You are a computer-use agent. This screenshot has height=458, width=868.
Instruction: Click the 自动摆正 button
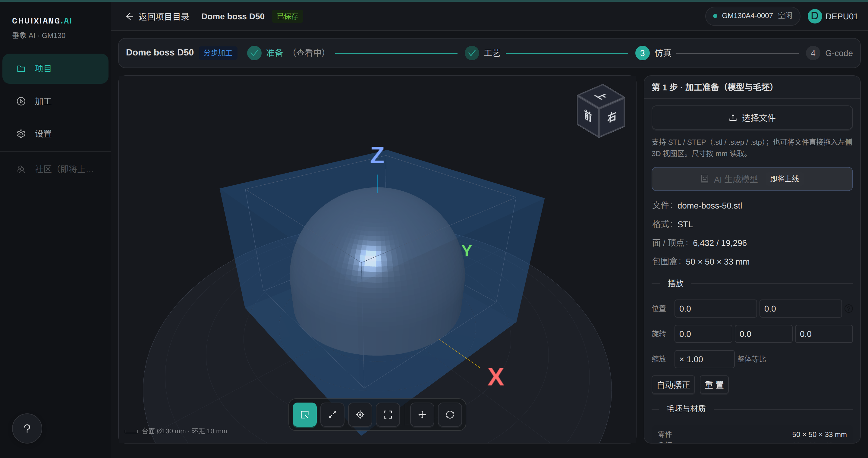[673, 384]
